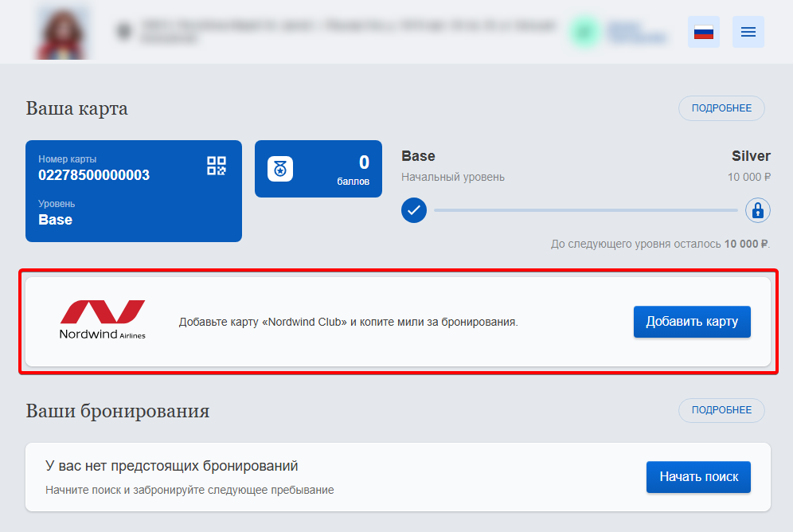Open the hamburger menu icon
This screenshot has height=532, width=793.
pyautogui.click(x=748, y=32)
